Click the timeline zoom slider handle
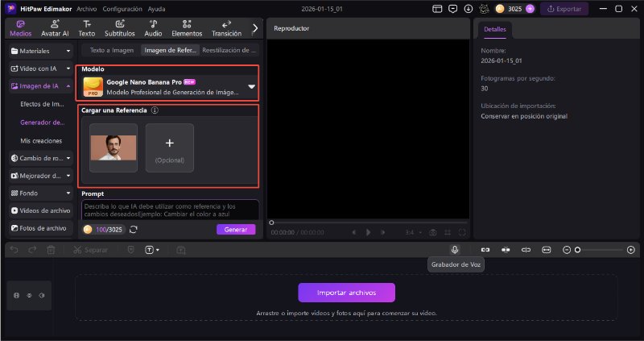644x341 pixels. [577, 250]
